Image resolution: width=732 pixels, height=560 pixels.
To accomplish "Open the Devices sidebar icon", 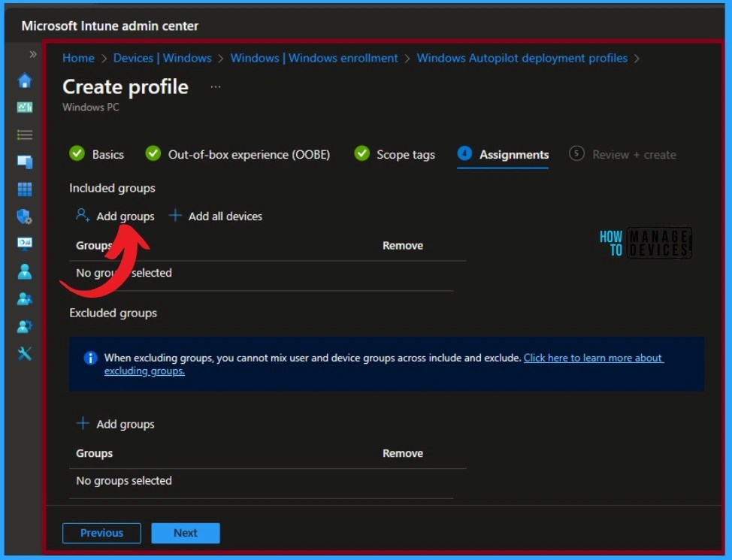I will (x=24, y=162).
